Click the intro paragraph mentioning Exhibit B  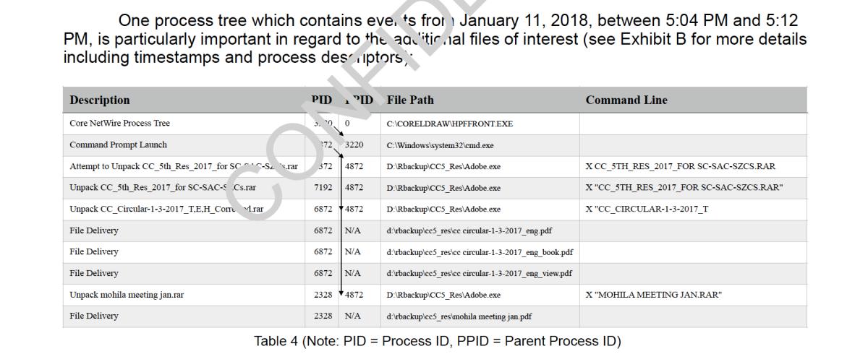(x=434, y=38)
